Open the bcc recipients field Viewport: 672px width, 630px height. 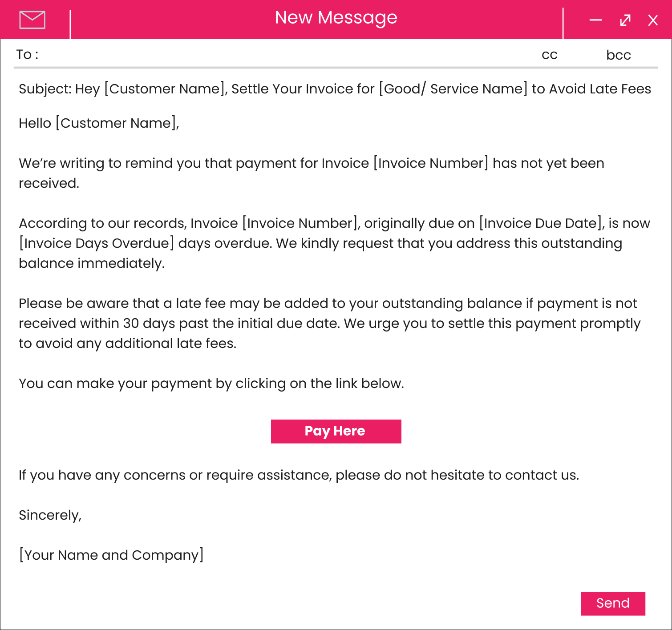(618, 54)
